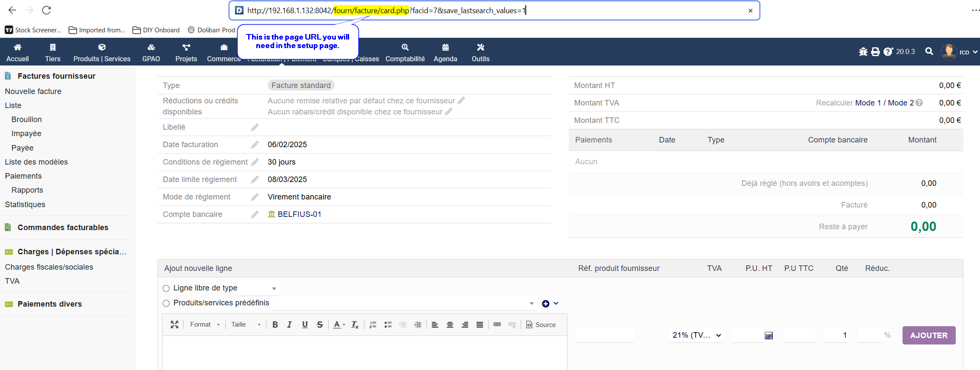Viewport: 980px width, 370px height.
Task: Open the TVA rate 21% dropdown
Action: click(x=696, y=335)
